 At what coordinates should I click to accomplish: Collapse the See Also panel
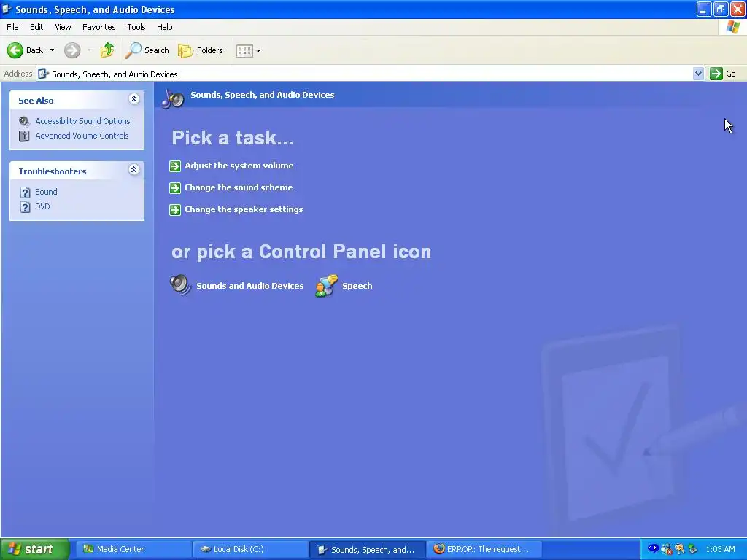pos(134,98)
